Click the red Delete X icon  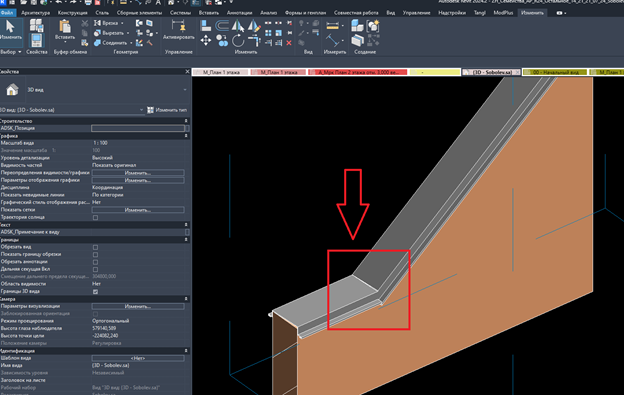pyautogui.click(x=289, y=43)
